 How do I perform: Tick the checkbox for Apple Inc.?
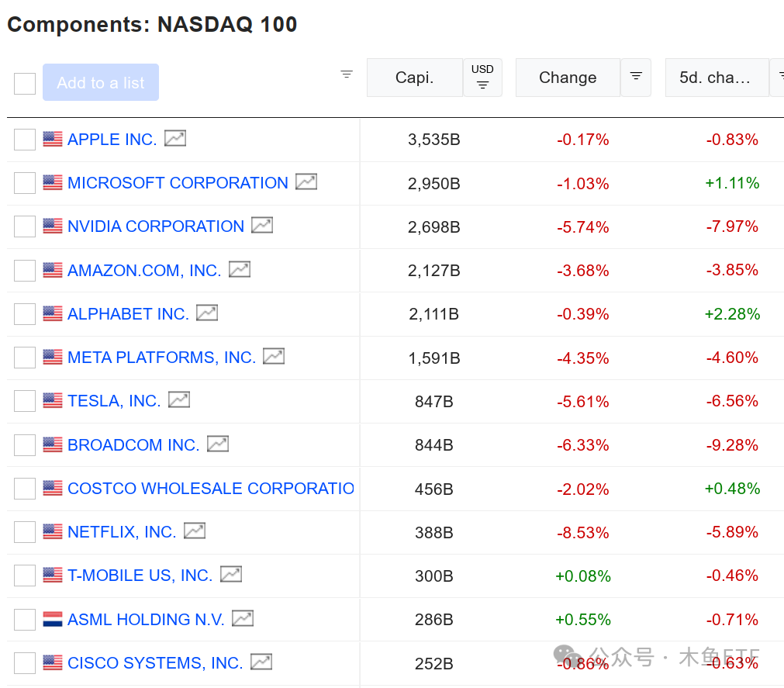click(x=25, y=140)
